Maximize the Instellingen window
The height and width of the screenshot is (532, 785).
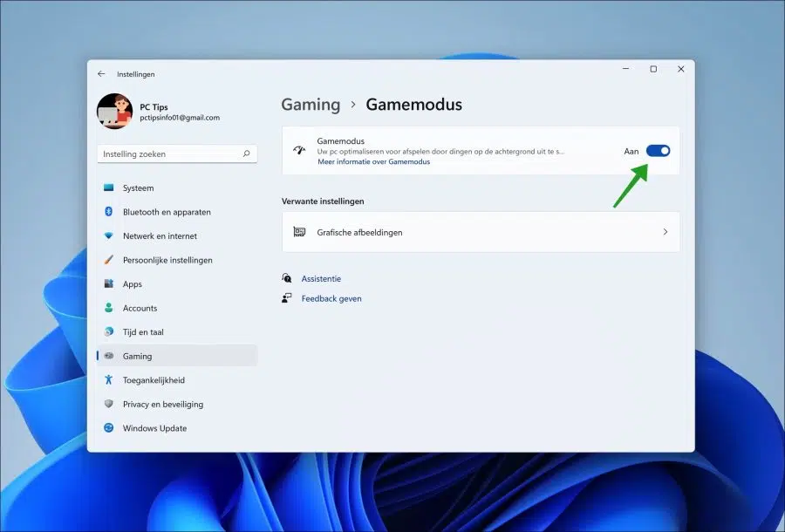(x=653, y=69)
